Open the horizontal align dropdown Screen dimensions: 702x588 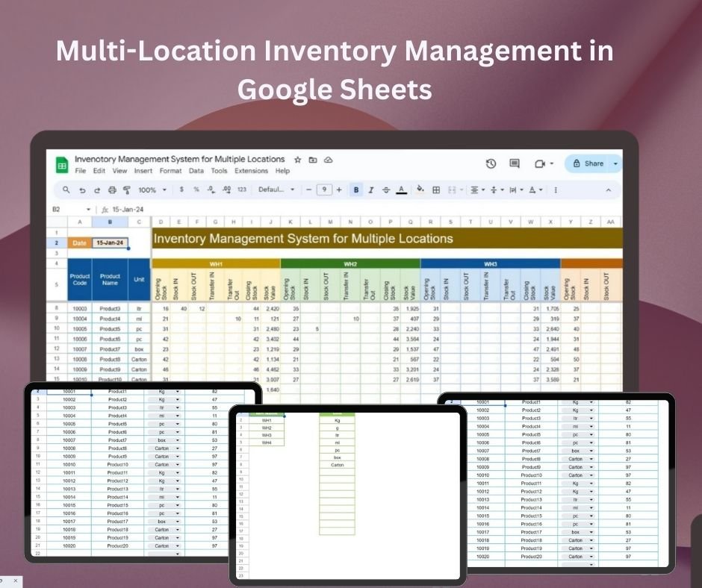[x=477, y=190]
